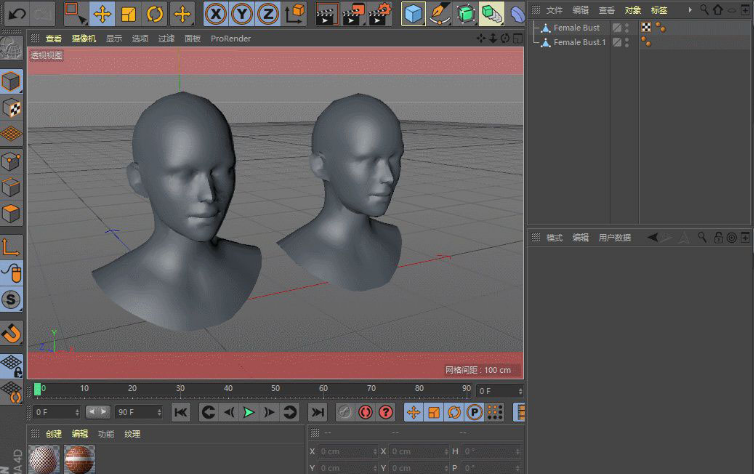This screenshot has height=474, width=754.
Task: Select the Move tool in top toolbar
Action: click(102, 14)
